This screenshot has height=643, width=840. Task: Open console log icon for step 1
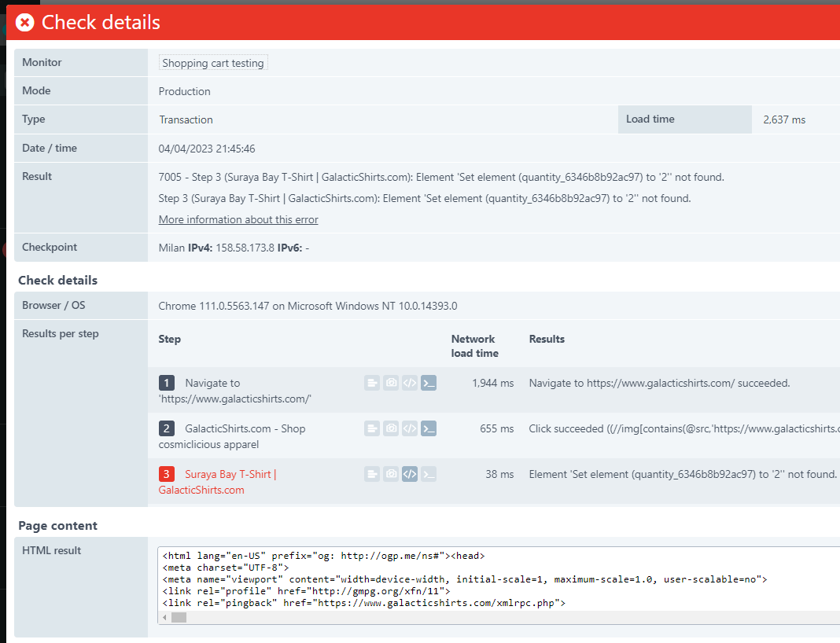click(429, 383)
